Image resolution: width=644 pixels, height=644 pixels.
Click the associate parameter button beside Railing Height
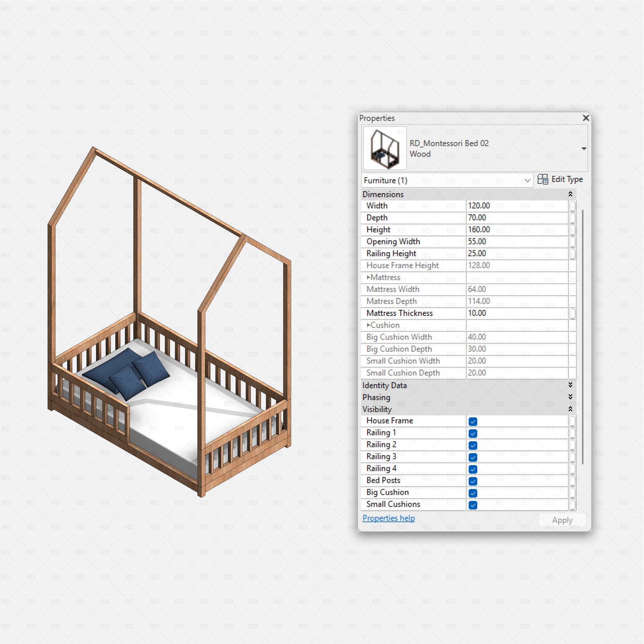click(x=572, y=254)
